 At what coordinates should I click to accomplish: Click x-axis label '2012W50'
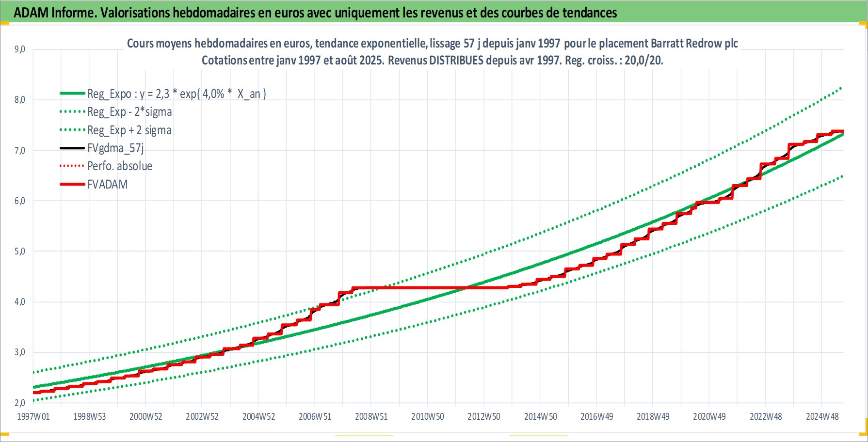point(484,416)
